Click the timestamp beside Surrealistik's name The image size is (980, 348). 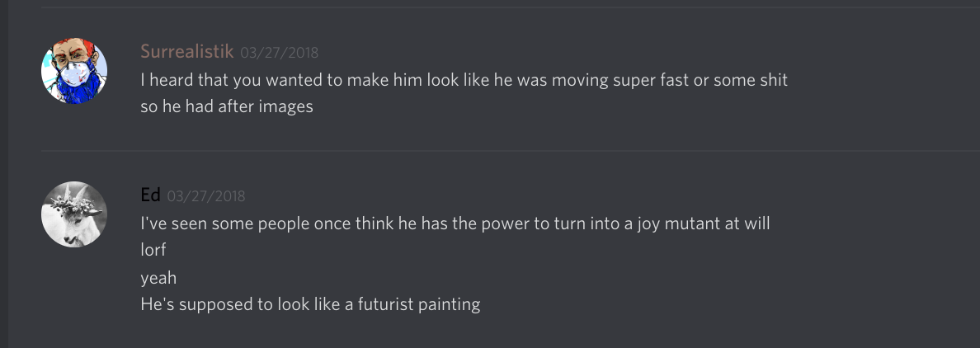point(279,53)
